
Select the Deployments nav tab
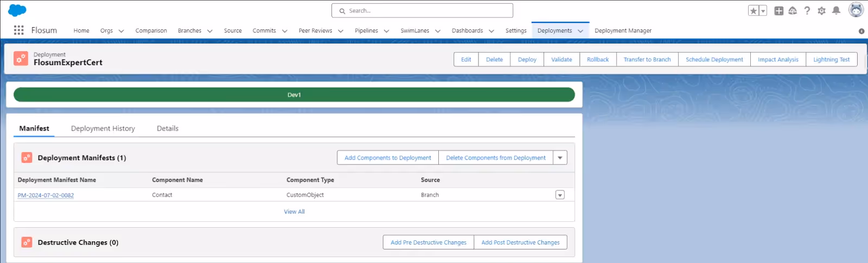point(554,31)
